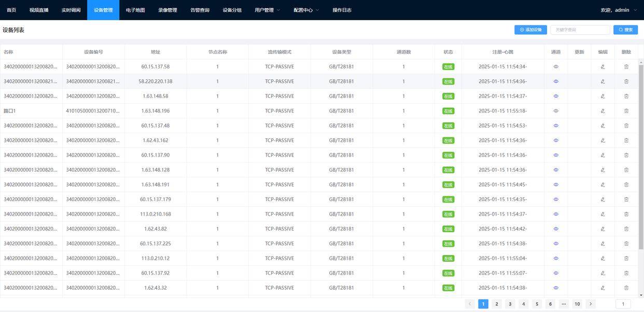This screenshot has height=312, width=644.
Task: Click edit pencil for the 路口1 device
Action: (603, 111)
